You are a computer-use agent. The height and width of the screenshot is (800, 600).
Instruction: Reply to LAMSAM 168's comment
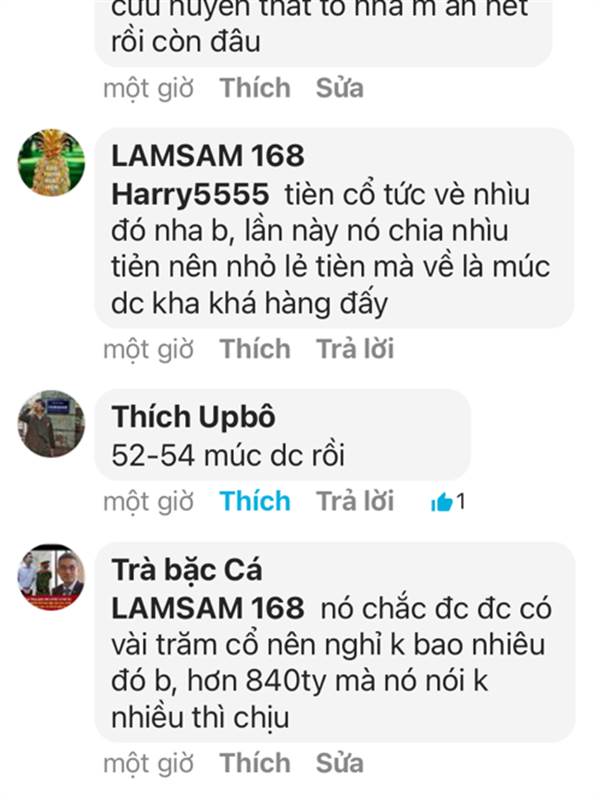[x=355, y=349]
